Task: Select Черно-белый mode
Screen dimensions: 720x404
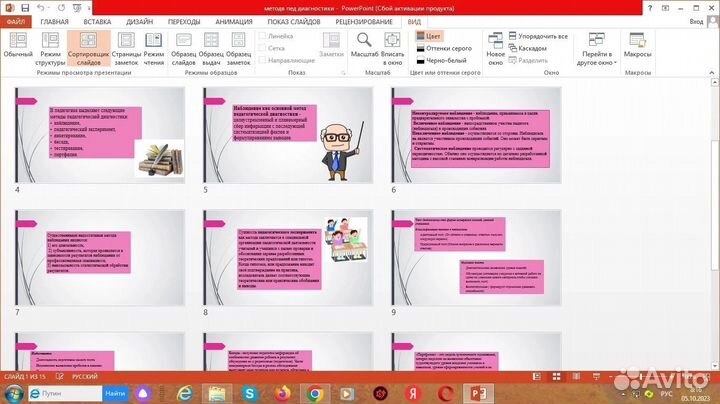Action: 441,60
